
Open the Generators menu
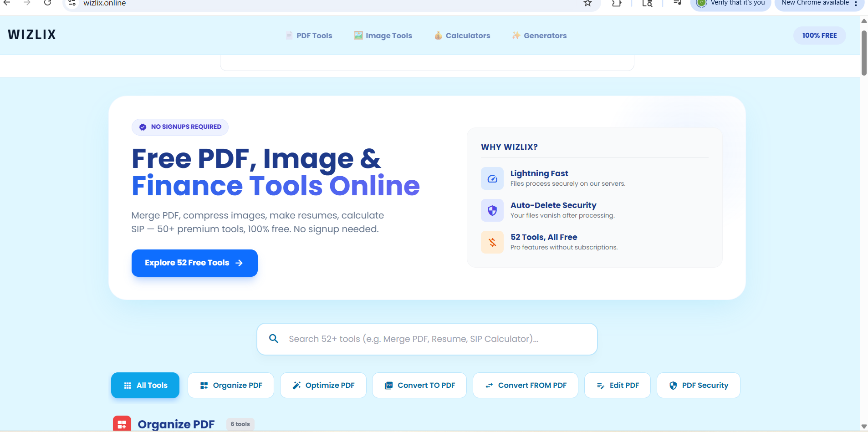(x=539, y=36)
